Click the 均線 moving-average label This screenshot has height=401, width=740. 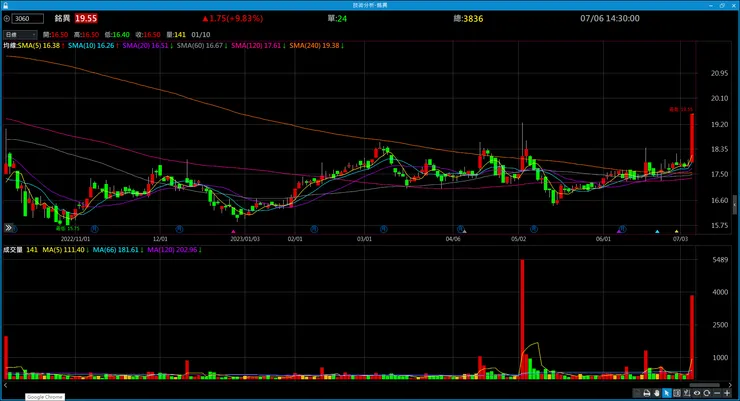pyautogui.click(x=10, y=46)
